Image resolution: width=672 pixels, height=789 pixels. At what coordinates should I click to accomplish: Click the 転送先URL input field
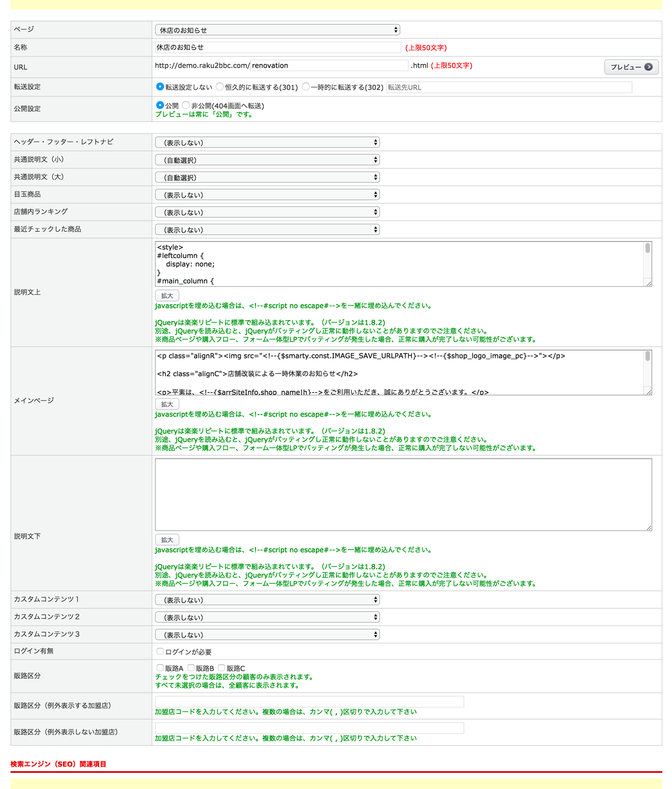[509, 87]
